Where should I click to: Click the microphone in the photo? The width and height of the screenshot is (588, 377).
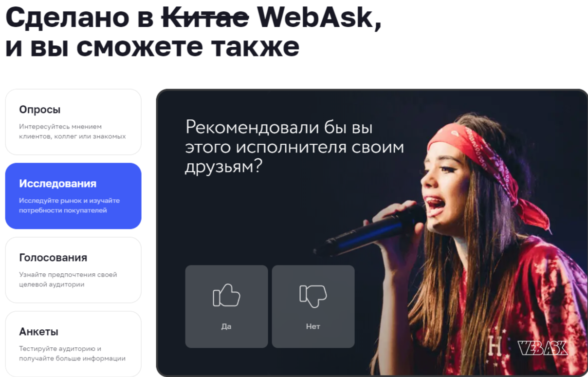[370, 230]
